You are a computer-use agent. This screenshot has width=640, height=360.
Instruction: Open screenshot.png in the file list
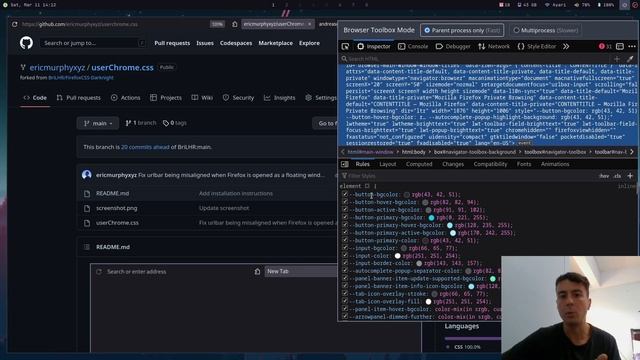[117, 208]
